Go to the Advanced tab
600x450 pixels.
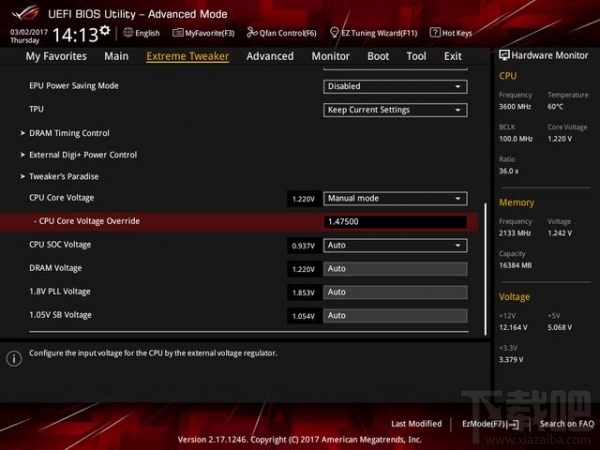[270, 56]
